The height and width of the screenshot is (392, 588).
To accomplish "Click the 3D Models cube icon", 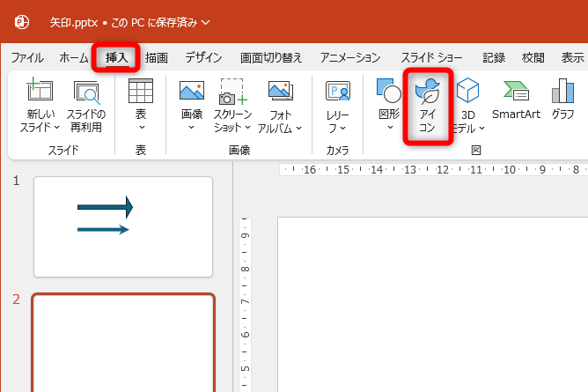I will (x=467, y=90).
